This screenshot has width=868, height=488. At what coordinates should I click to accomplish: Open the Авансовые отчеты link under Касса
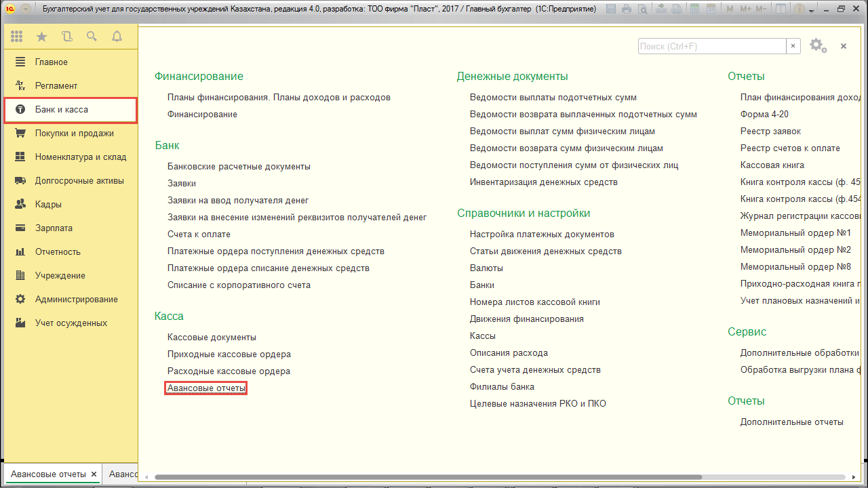[206, 388]
